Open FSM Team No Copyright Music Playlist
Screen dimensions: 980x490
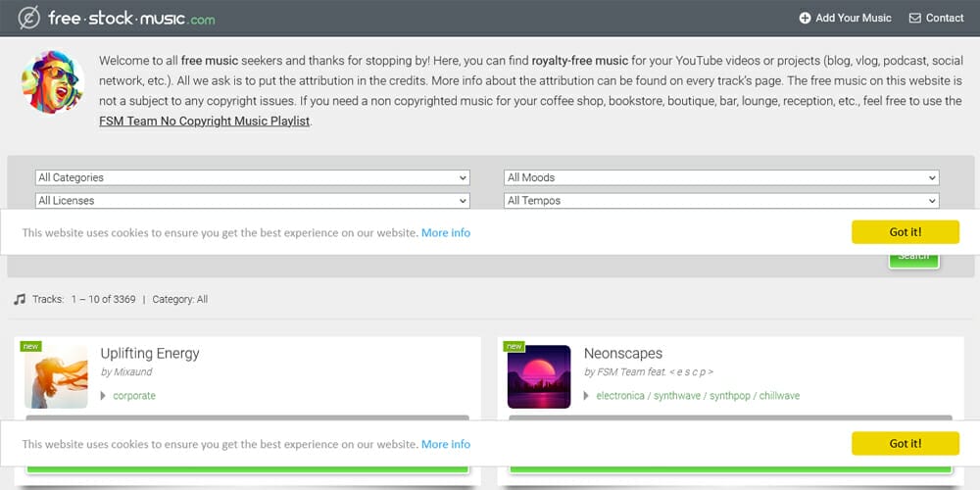point(205,122)
